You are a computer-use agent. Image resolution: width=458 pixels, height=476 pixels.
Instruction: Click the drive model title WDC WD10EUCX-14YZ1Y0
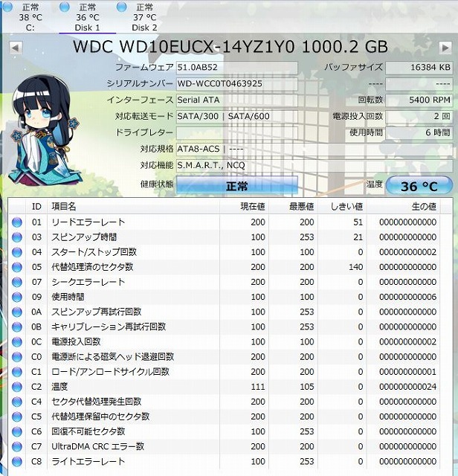(184, 47)
